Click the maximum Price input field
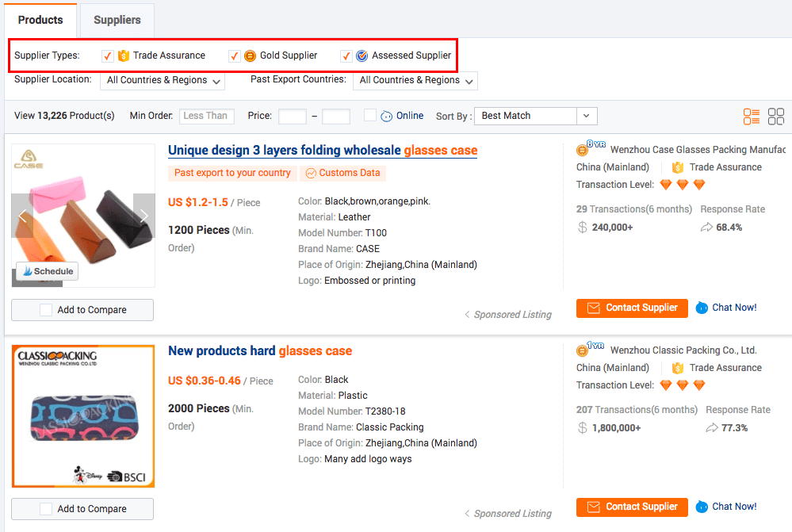The height and width of the screenshot is (532, 792). coord(336,117)
